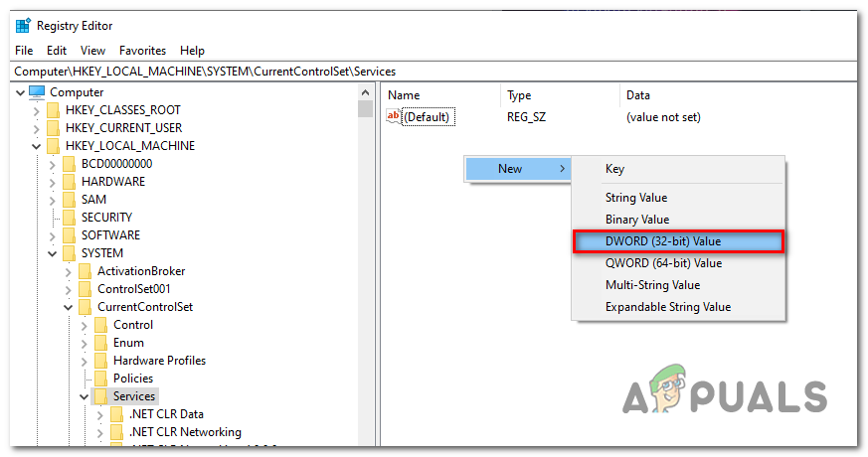Open the Edit menu
Screen dimensions: 868x457
(57, 51)
